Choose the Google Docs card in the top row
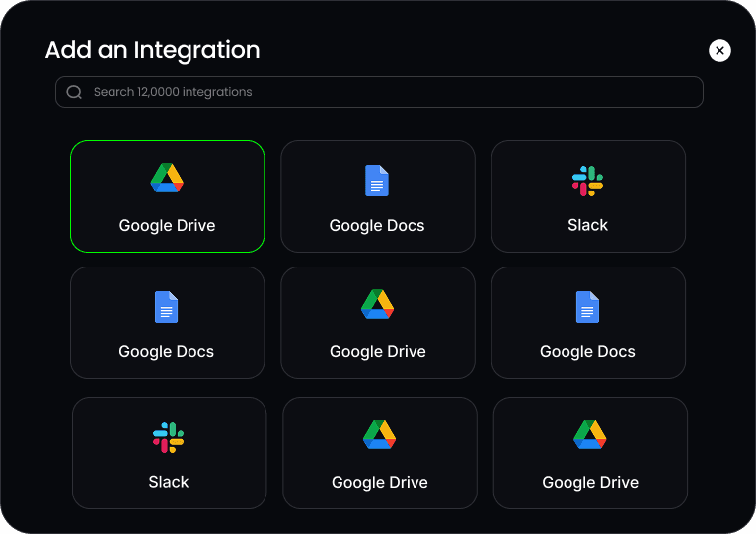Image resolution: width=756 pixels, height=534 pixels. 378,196
